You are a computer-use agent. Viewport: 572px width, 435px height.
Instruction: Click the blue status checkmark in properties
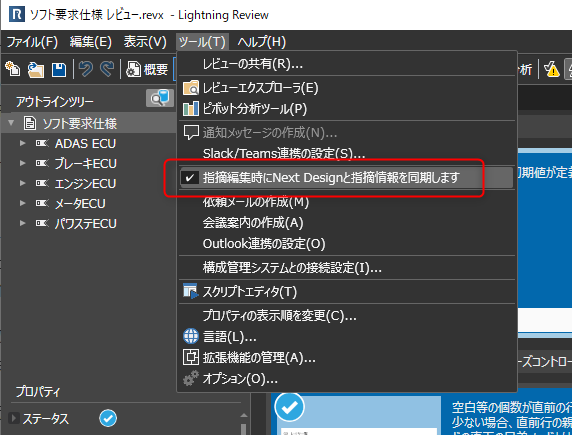(108, 418)
